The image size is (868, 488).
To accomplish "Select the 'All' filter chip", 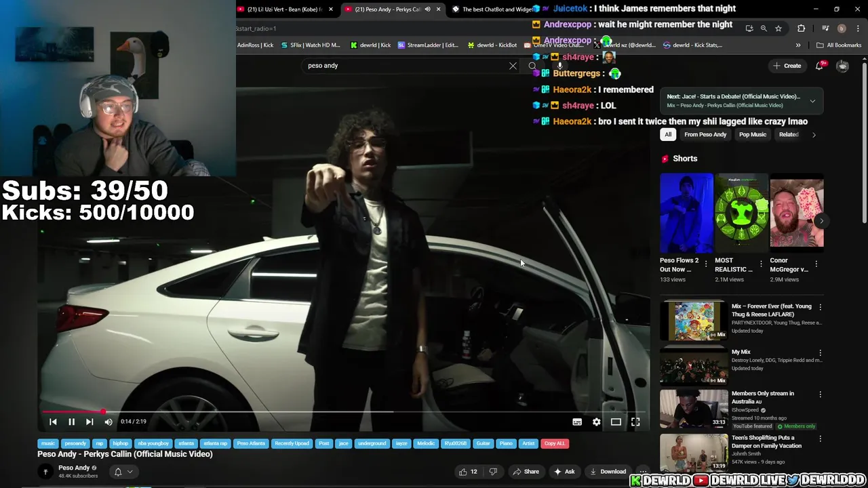I will click(x=668, y=134).
